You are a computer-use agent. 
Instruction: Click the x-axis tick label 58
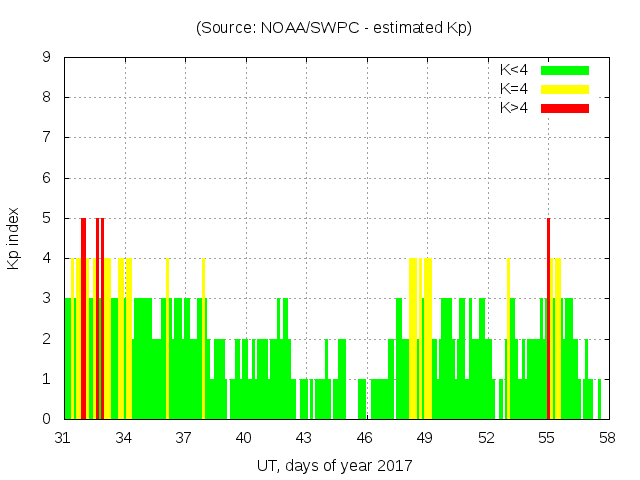click(607, 437)
